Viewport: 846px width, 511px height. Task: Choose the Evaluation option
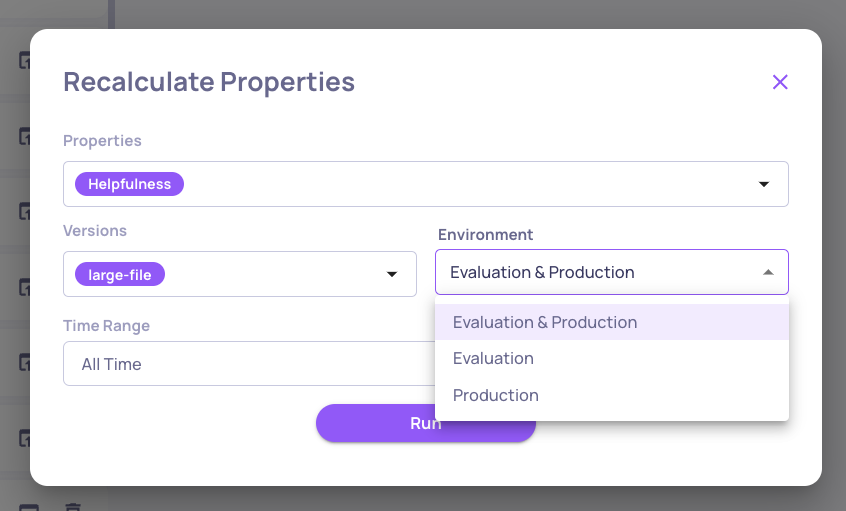(x=493, y=358)
